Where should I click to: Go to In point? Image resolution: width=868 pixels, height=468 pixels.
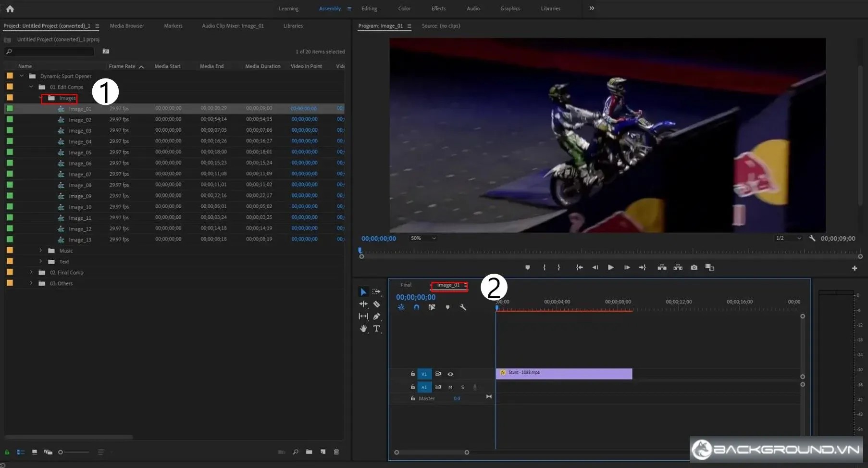[x=580, y=267]
